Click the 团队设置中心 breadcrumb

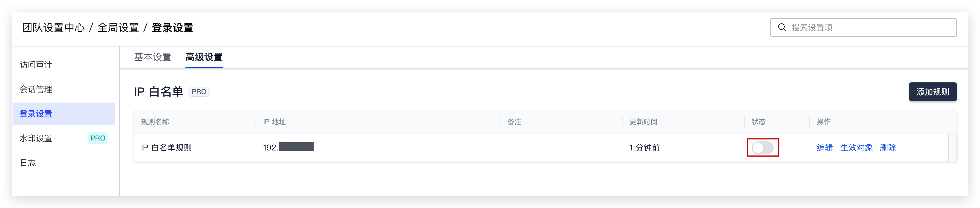53,28
